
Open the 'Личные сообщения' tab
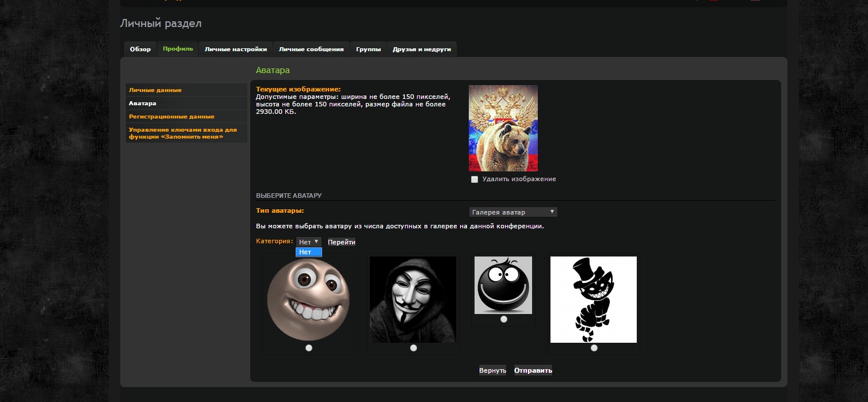pyautogui.click(x=311, y=49)
